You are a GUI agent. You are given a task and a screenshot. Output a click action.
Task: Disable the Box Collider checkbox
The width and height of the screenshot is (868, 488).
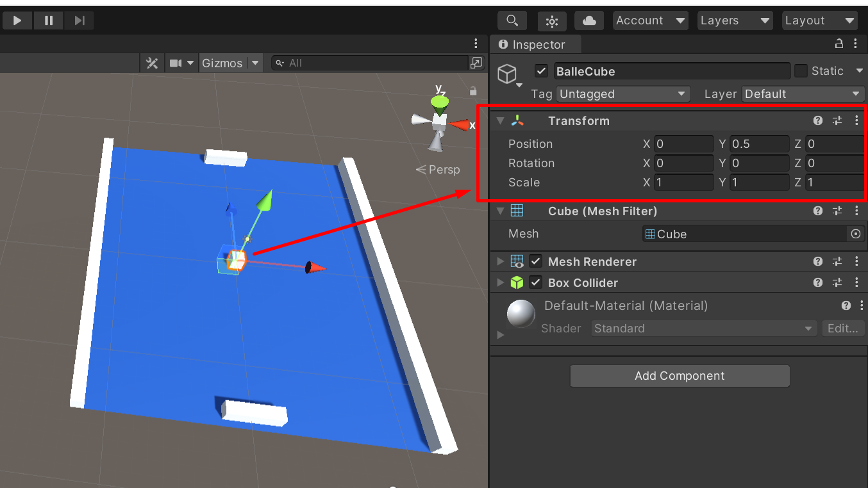pos(536,282)
